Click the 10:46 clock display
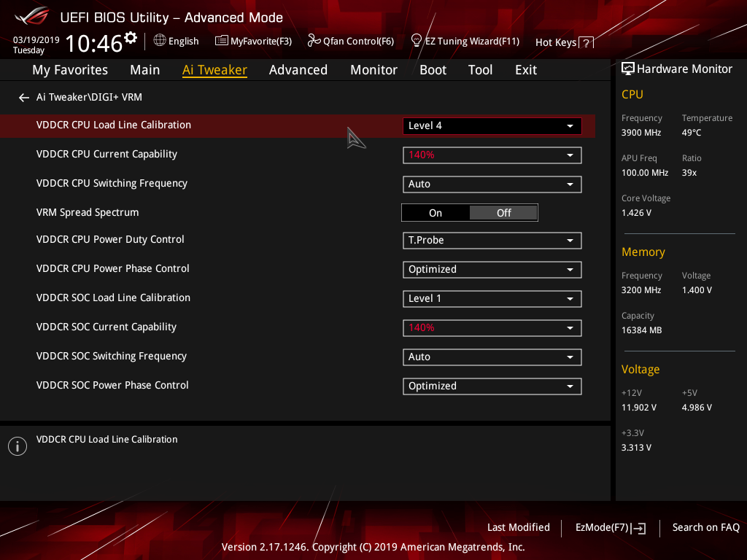747x560 pixels. pos(94,43)
